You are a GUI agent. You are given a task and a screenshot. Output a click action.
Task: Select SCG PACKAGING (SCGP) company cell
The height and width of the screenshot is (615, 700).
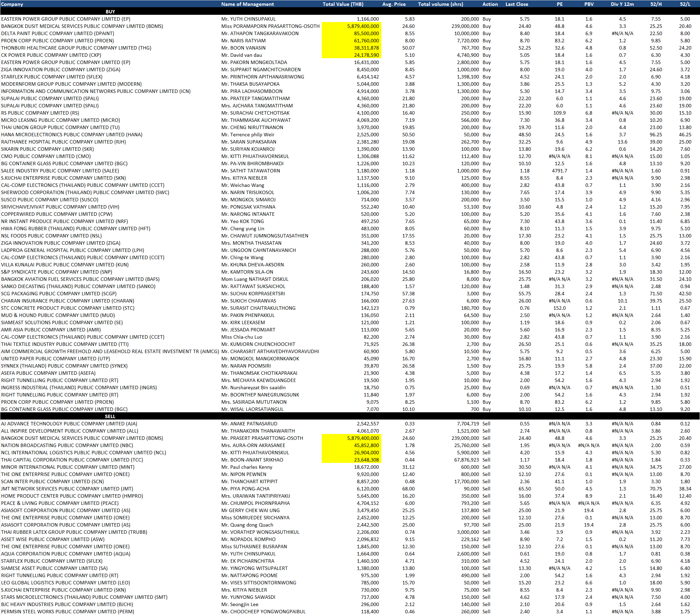59,294
